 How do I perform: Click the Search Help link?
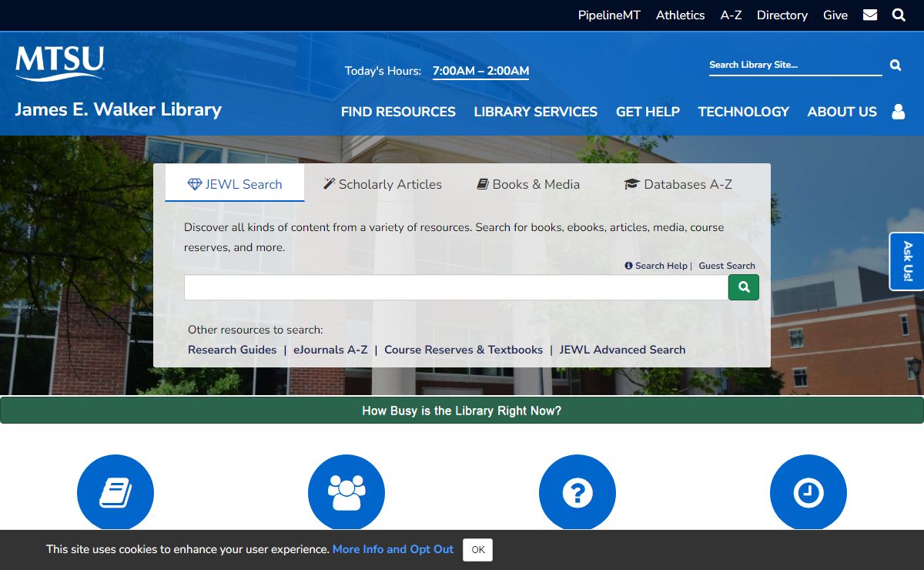point(657,266)
